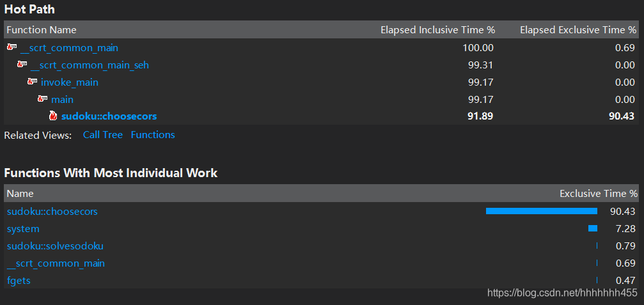Sort by Elapsed Exclusive Time % column
The image size is (644, 305).
click(x=578, y=30)
